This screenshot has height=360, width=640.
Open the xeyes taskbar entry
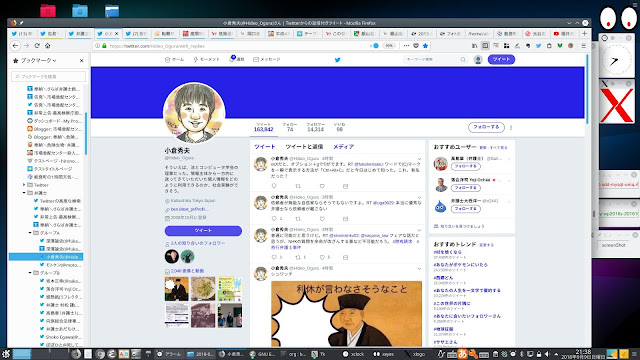click(384, 354)
